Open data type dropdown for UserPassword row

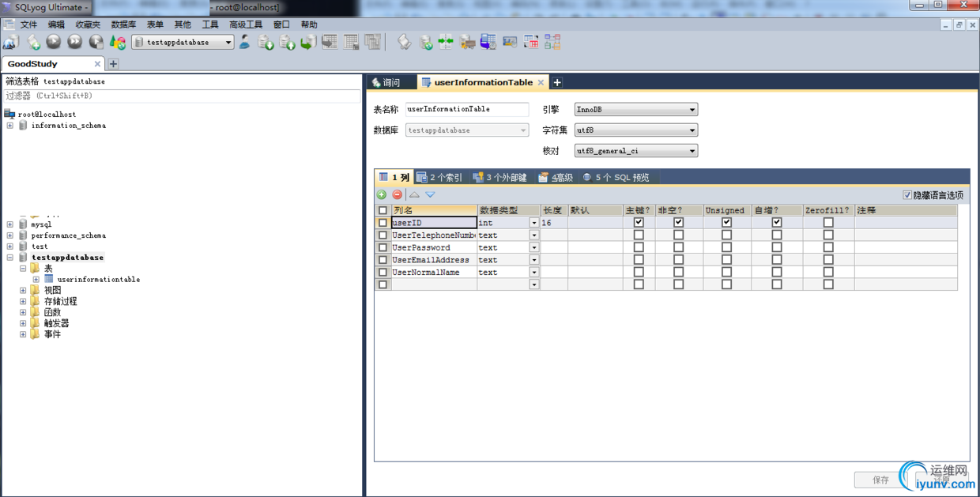[x=534, y=247]
